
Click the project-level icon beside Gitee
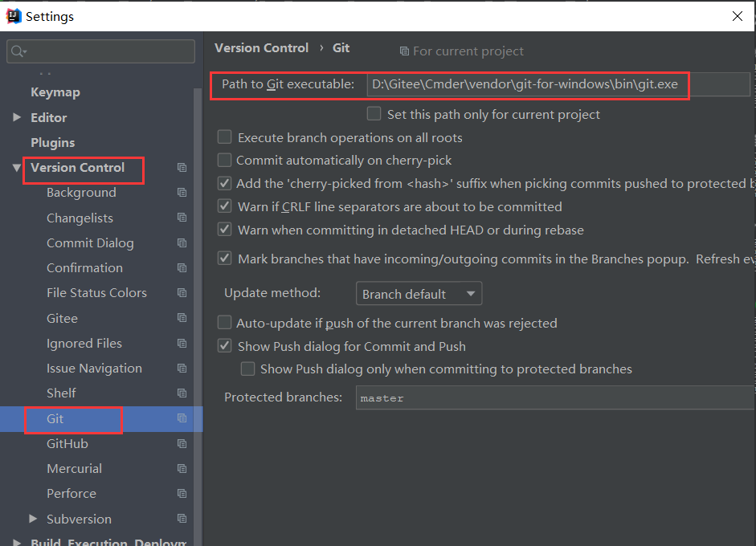click(182, 318)
